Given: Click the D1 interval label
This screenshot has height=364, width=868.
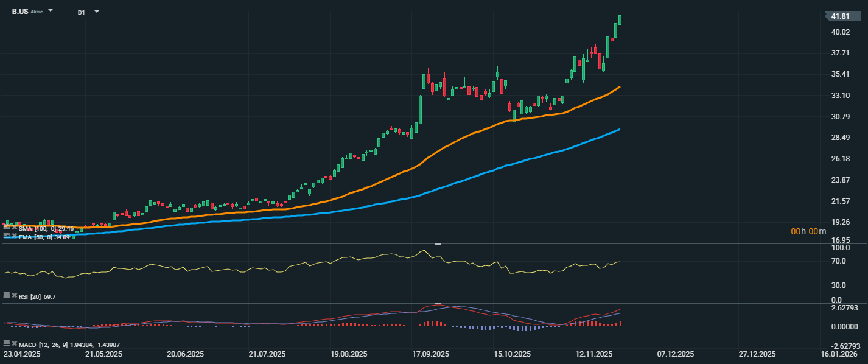Looking at the screenshot, I should 82,12.
